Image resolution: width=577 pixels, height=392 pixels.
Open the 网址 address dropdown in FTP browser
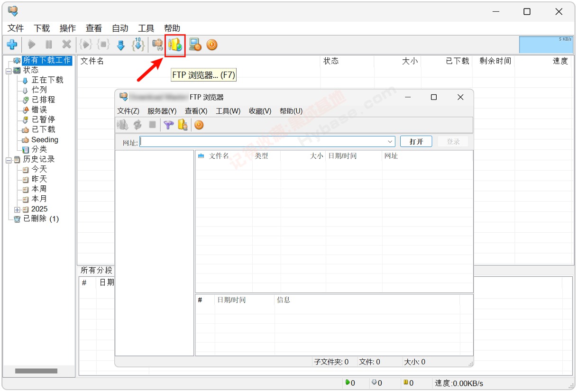pos(390,141)
